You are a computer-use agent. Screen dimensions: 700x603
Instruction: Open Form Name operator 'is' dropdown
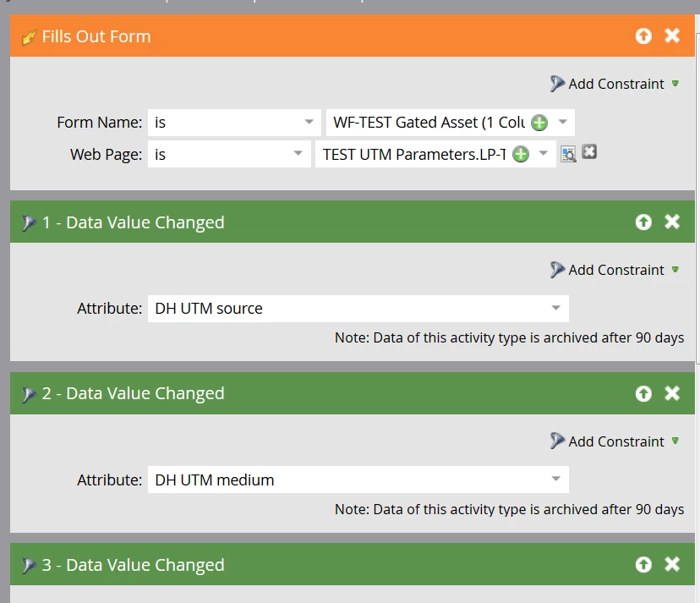[234, 123]
